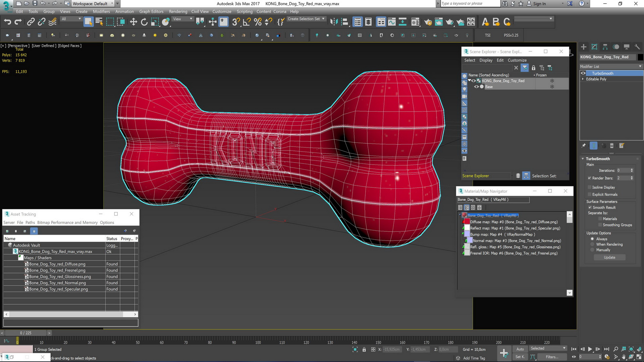
Task: Expand the Editable Poly modifier entry
Action: pos(583,79)
